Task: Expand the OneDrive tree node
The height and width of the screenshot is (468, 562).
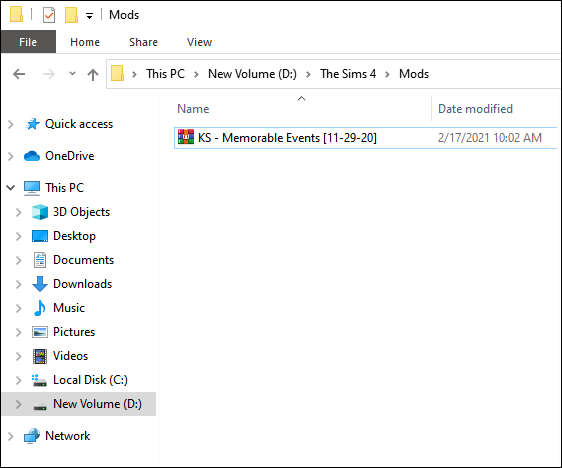Action: click(11, 156)
